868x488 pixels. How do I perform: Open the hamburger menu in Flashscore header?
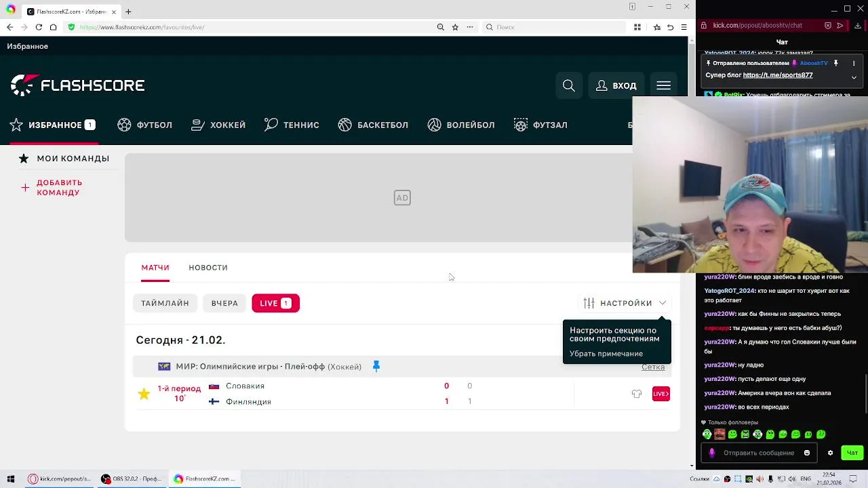(x=663, y=85)
